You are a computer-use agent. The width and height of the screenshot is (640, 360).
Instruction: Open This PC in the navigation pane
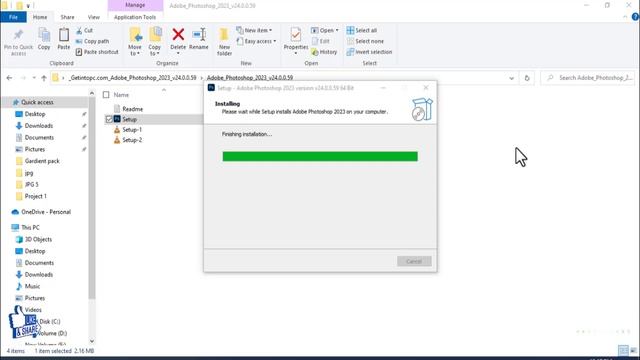(x=26, y=227)
